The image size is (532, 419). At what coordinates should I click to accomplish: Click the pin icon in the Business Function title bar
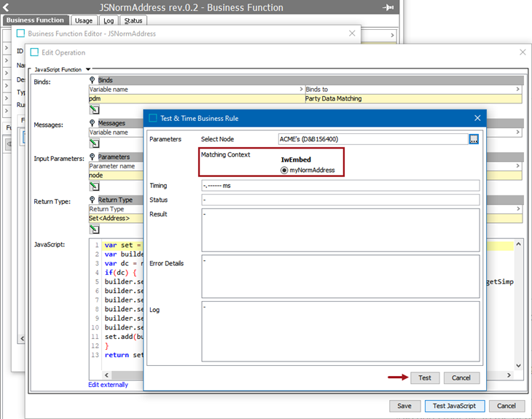click(x=388, y=7)
